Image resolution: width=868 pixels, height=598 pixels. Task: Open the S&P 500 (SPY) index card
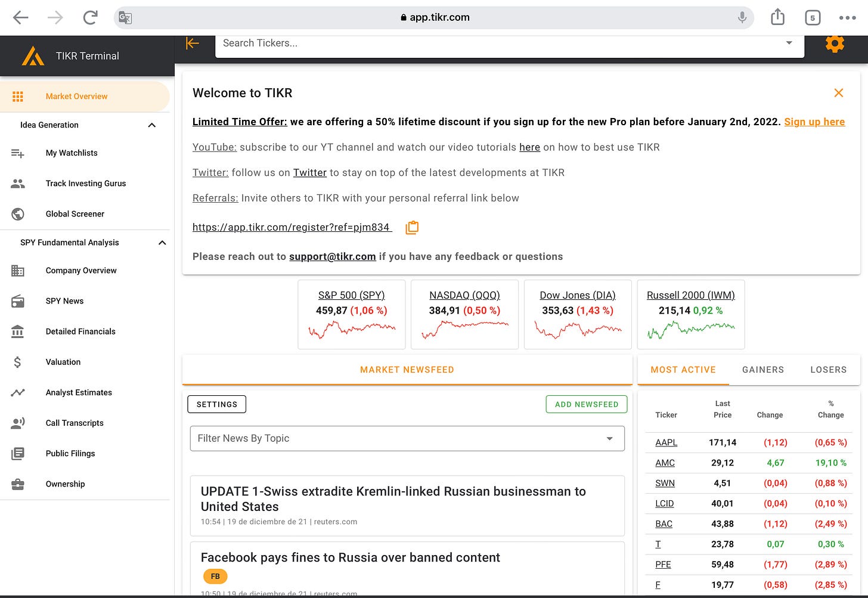[x=352, y=314]
